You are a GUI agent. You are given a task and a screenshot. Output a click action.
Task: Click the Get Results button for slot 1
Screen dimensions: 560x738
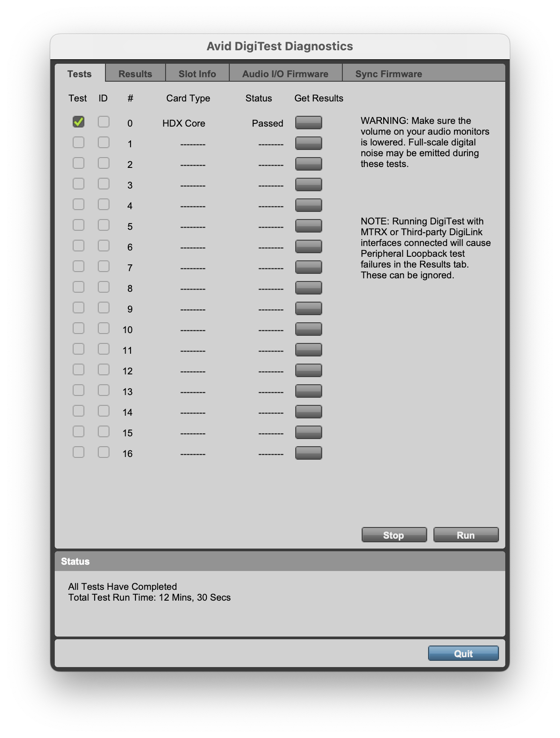coord(309,143)
